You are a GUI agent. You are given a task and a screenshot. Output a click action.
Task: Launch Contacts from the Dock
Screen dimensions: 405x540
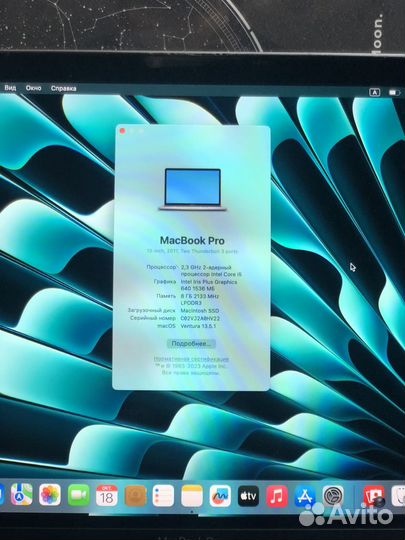click(x=135, y=496)
